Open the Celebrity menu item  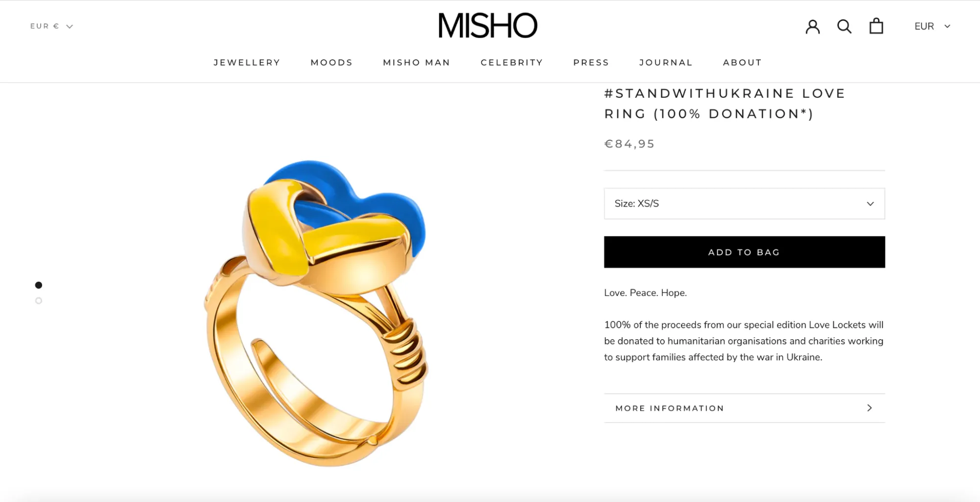512,62
